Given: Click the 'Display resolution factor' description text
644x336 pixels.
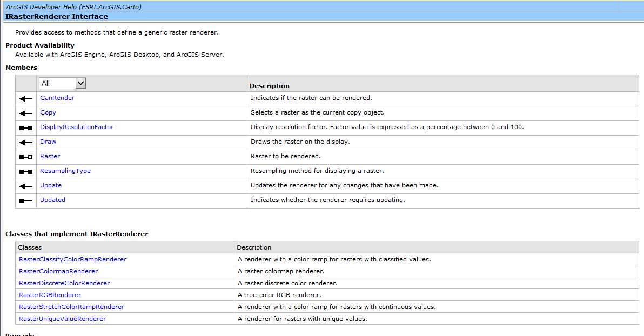Looking at the screenshot, I should 387,127.
